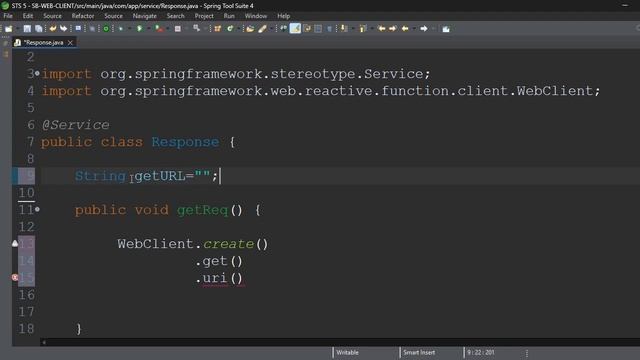Collapse the getReq method fold on line 11
640x360 pixels.
pos(37,209)
